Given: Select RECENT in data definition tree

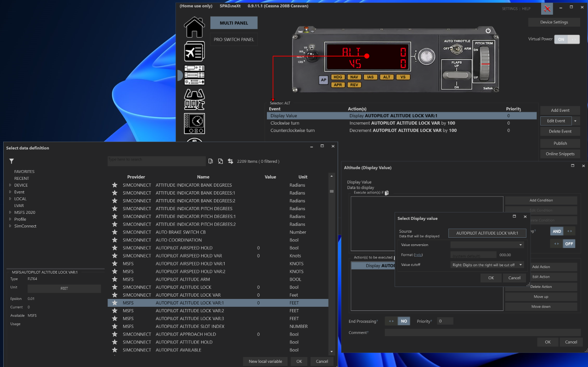Looking at the screenshot, I should click(x=22, y=178).
